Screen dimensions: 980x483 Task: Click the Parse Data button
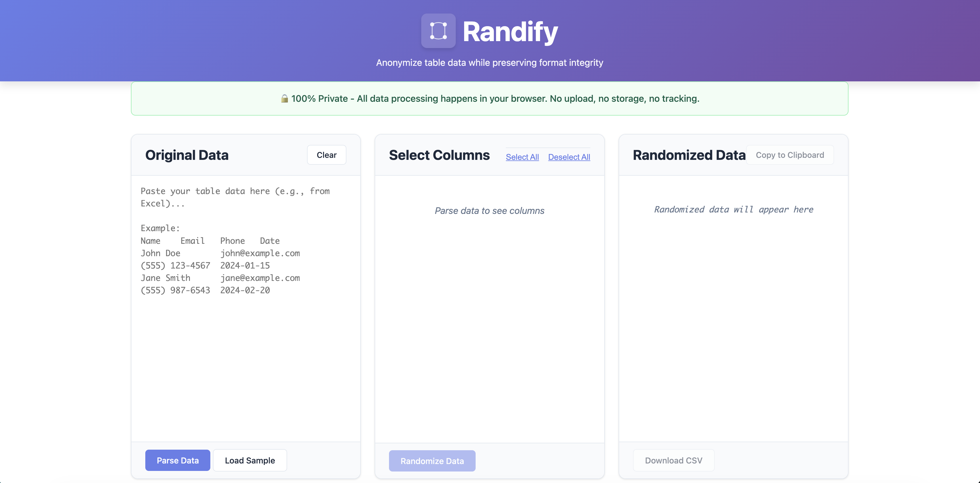[178, 460]
